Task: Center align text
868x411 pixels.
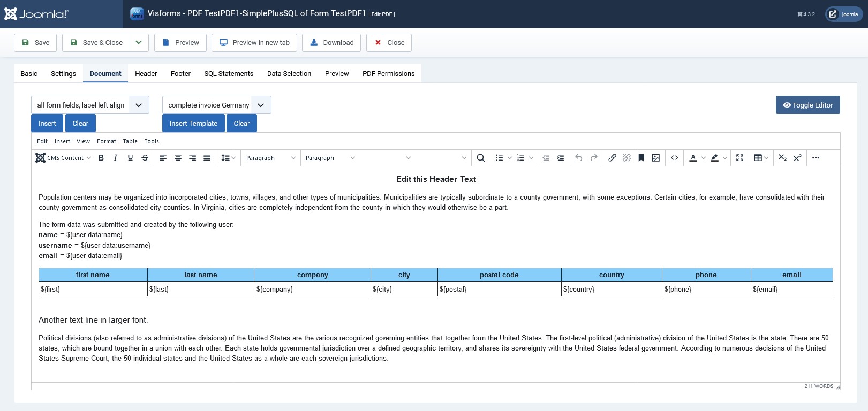Action: click(x=178, y=158)
